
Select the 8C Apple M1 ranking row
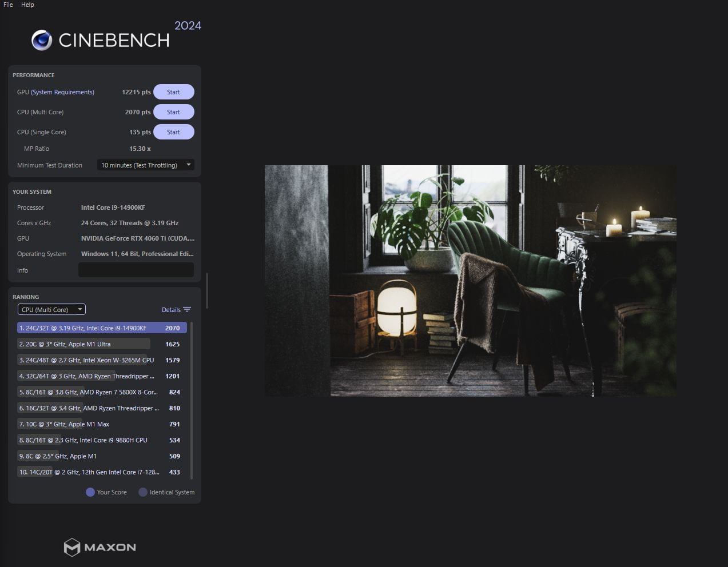[x=102, y=456]
